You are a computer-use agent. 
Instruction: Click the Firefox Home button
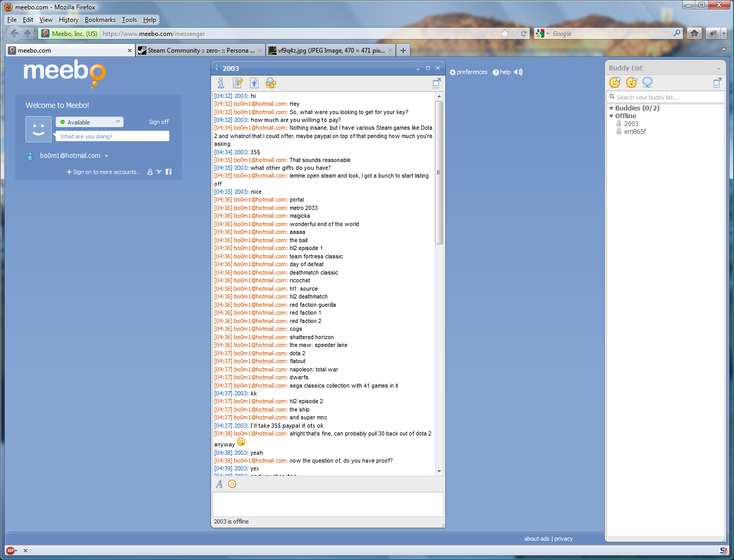tap(694, 33)
